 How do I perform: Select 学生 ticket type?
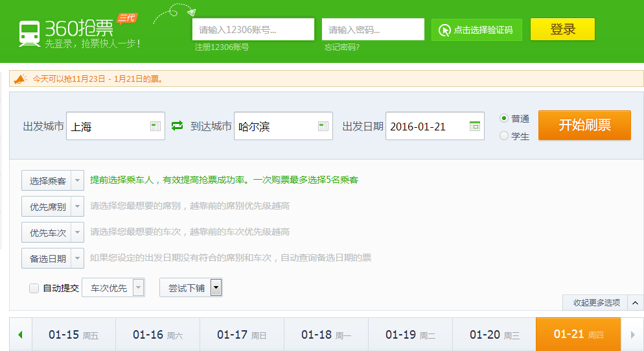(504, 136)
